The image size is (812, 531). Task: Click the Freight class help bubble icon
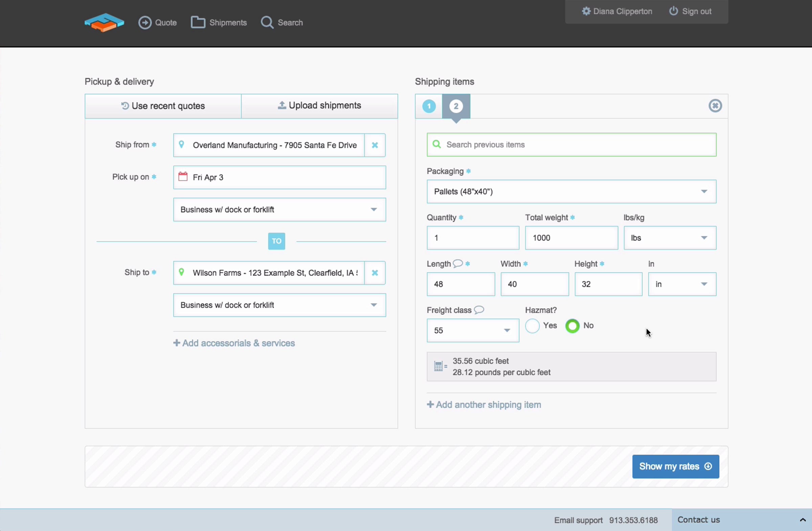pyautogui.click(x=479, y=310)
